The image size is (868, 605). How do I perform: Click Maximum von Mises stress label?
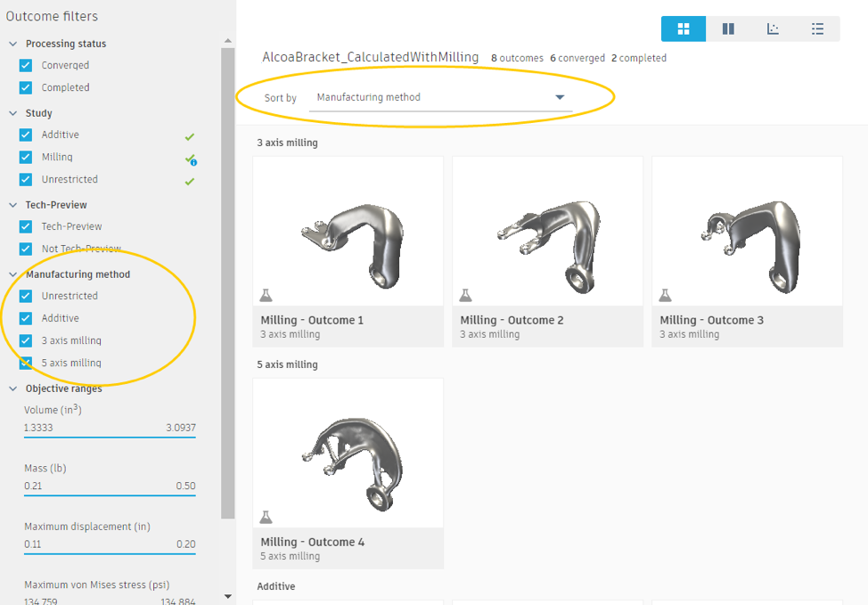pyautogui.click(x=97, y=585)
